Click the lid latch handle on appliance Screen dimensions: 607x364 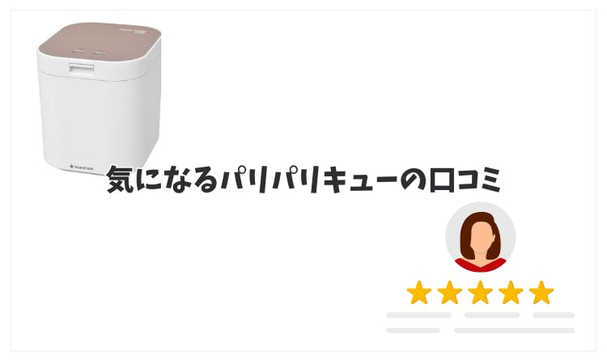[x=81, y=68]
